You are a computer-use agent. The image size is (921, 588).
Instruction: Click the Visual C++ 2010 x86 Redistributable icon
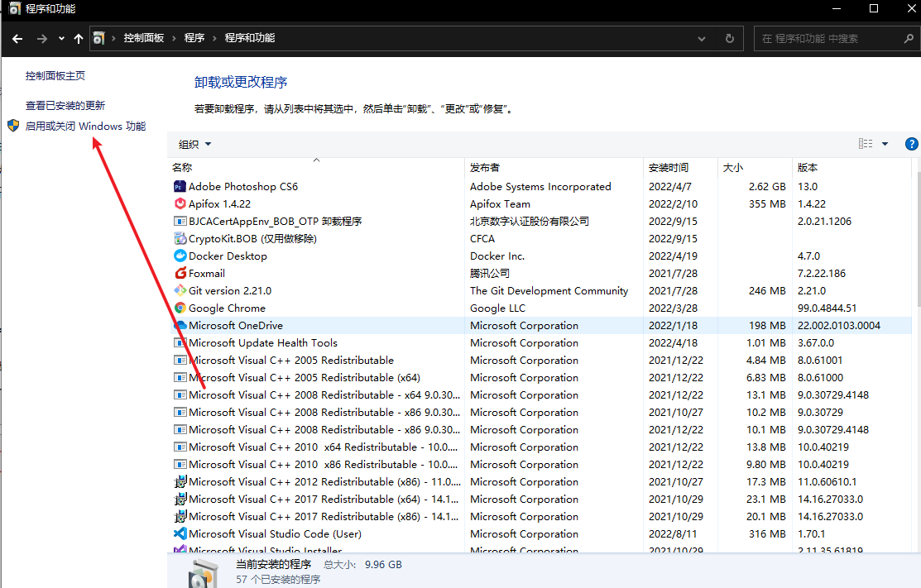(180, 464)
